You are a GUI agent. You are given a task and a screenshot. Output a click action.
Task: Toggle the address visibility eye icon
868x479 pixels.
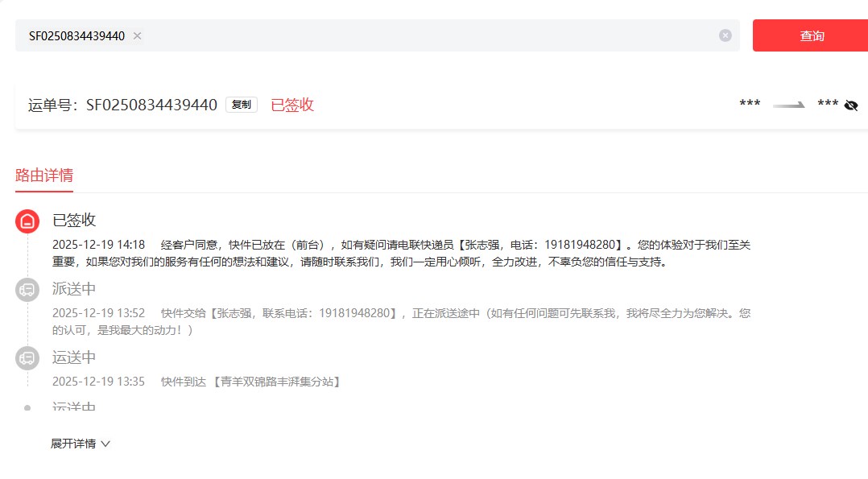point(851,105)
